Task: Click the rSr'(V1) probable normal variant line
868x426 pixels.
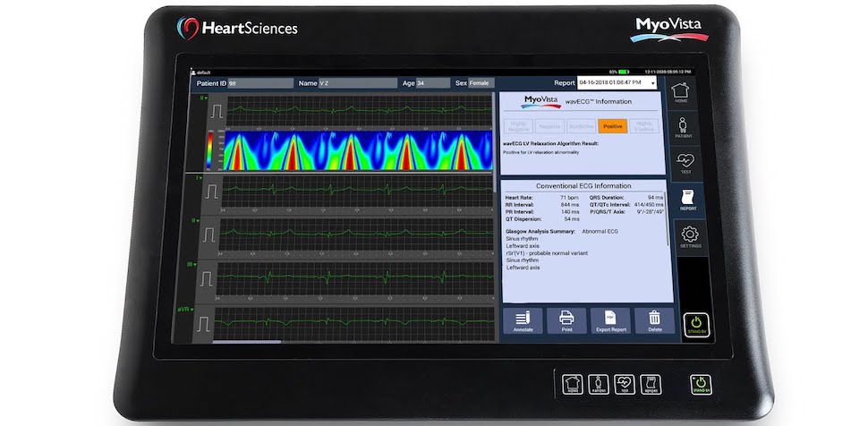Action: pos(547,253)
